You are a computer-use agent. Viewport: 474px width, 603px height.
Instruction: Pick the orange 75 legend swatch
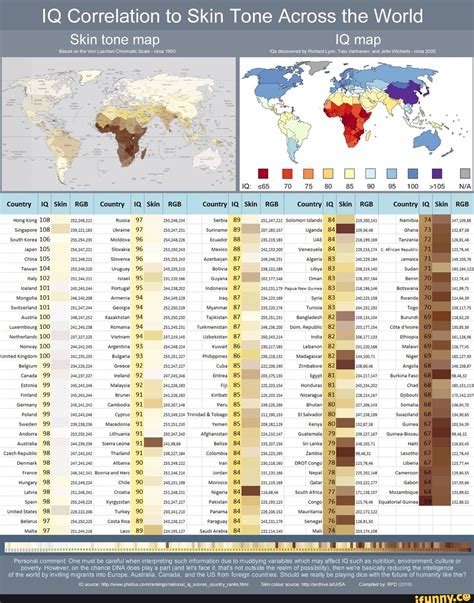point(308,174)
